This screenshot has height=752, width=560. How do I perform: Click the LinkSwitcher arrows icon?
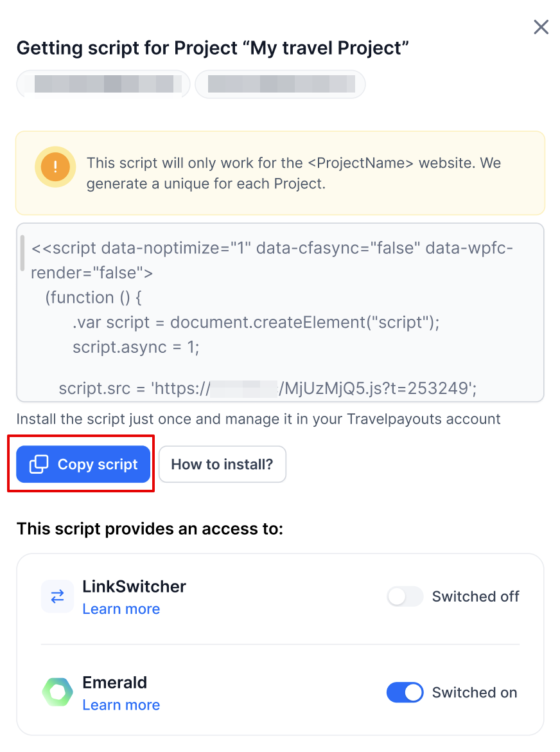(58, 596)
